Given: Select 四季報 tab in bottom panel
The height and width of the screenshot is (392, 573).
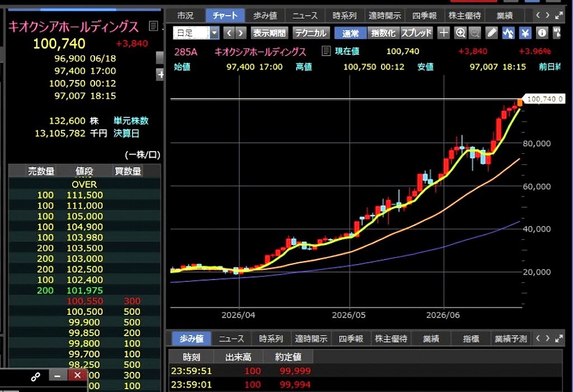Looking at the screenshot, I should [351, 339].
